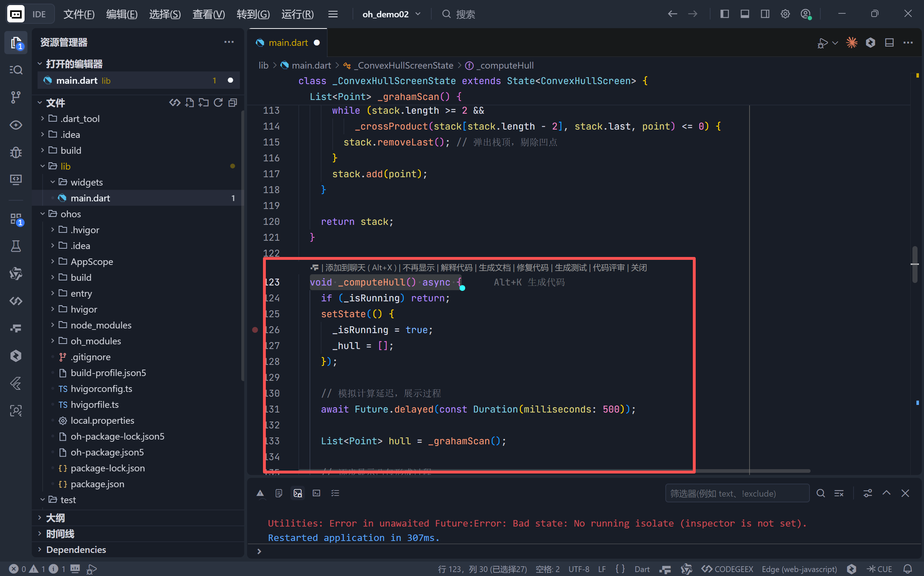Open the Source Control sidebar icon
Image resolution: width=924 pixels, height=576 pixels.
point(16,97)
